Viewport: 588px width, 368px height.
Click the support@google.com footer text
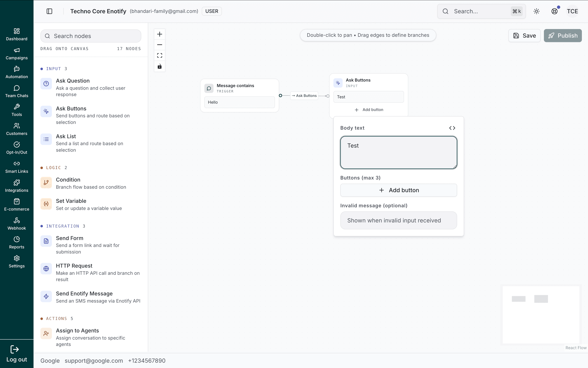coord(94,361)
